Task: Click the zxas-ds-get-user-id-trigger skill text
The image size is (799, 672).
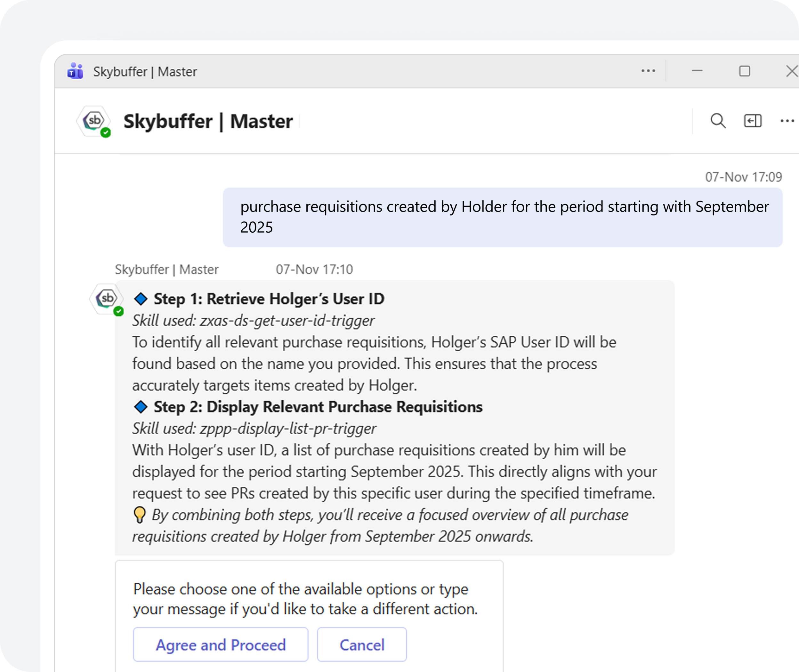Action: (287, 321)
